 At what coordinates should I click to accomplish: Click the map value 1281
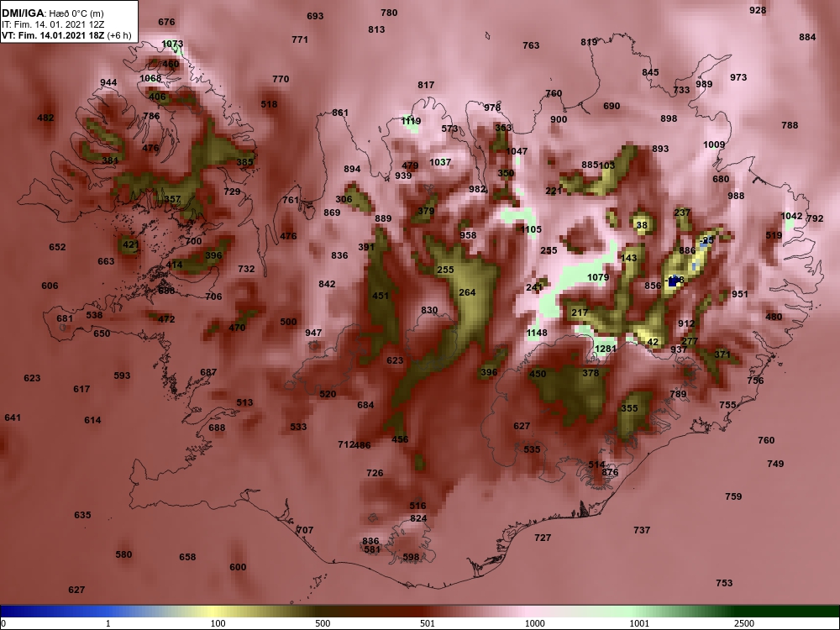606,349
